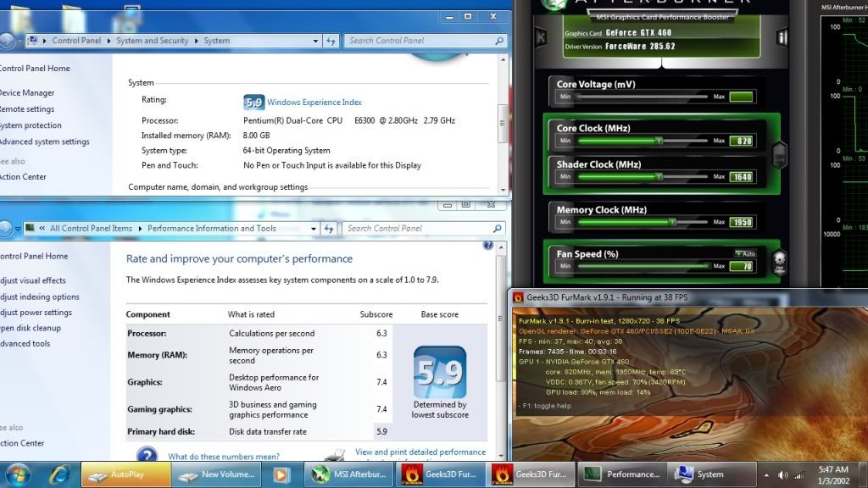Open address dropdown in Performance window
This screenshot has width=868, height=488.
314,228
